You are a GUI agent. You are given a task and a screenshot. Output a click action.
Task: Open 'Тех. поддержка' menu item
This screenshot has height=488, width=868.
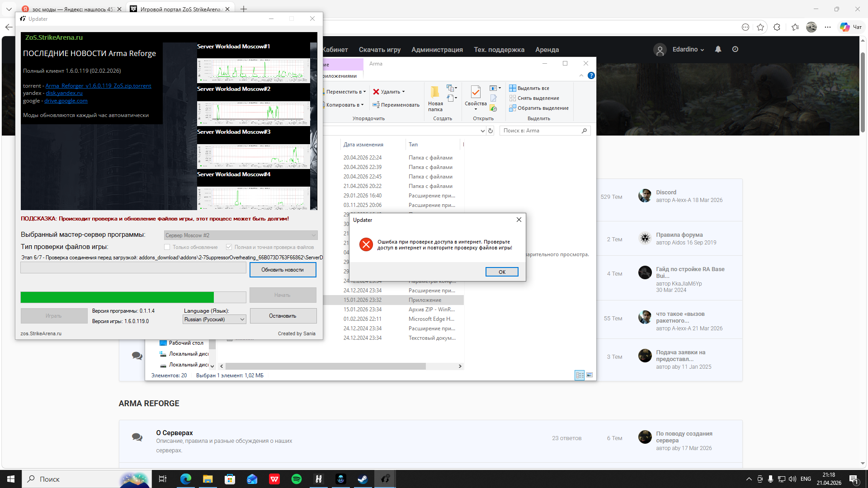tap(499, 50)
